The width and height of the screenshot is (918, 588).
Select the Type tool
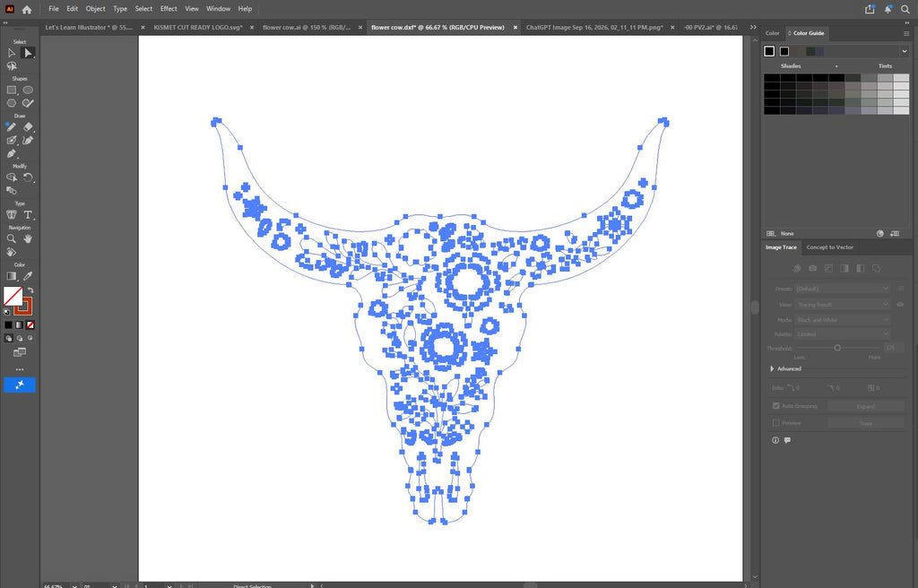(28, 215)
